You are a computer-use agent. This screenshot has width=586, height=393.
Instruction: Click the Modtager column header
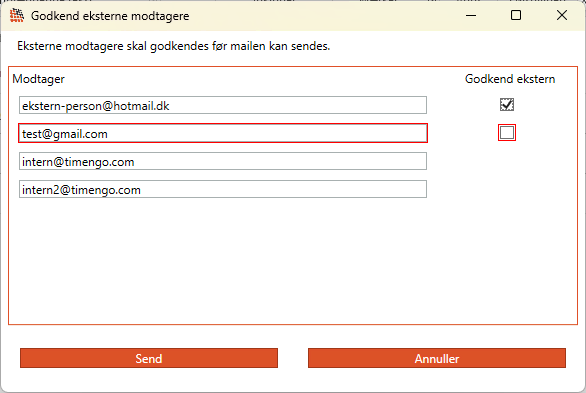pos(38,79)
